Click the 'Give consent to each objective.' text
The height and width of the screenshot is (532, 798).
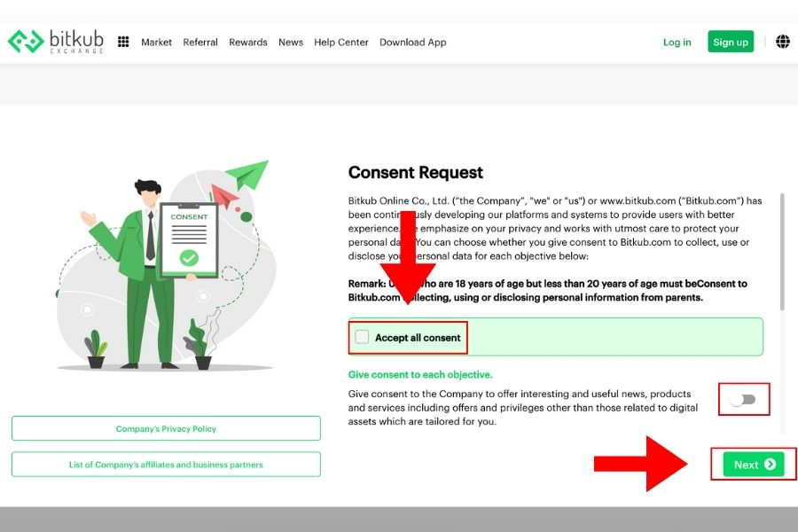click(x=420, y=375)
